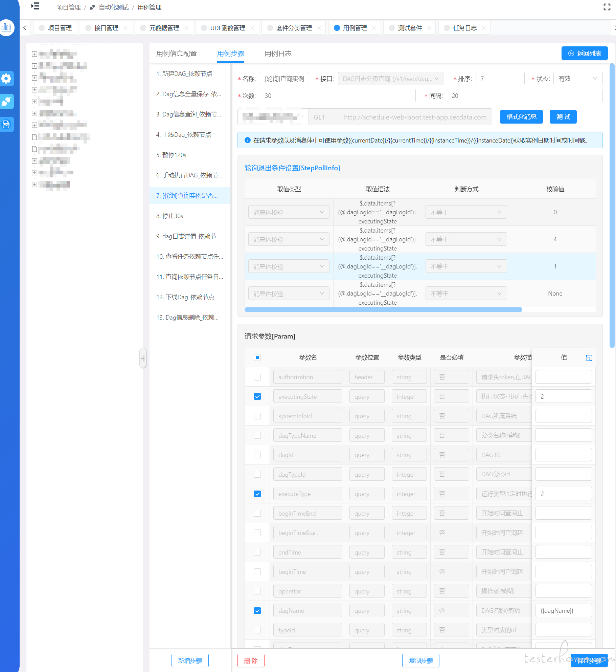This screenshot has height=672, width=616.
Task: Close the 测试套件 tab
Action: click(x=429, y=28)
